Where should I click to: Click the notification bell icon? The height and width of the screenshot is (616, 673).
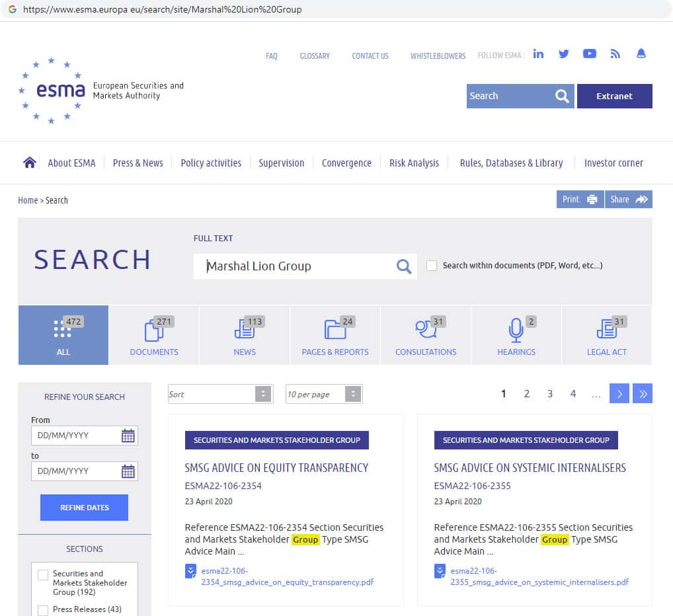641,54
